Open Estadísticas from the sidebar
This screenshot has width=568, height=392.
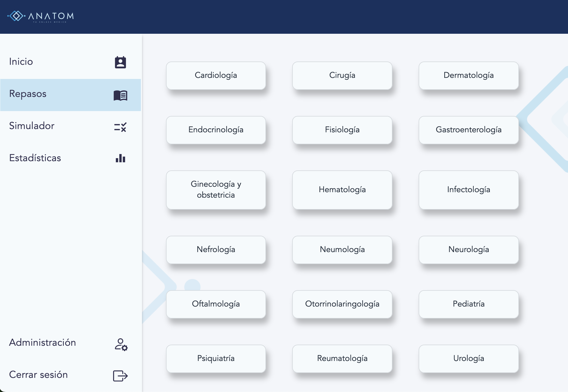coord(35,158)
